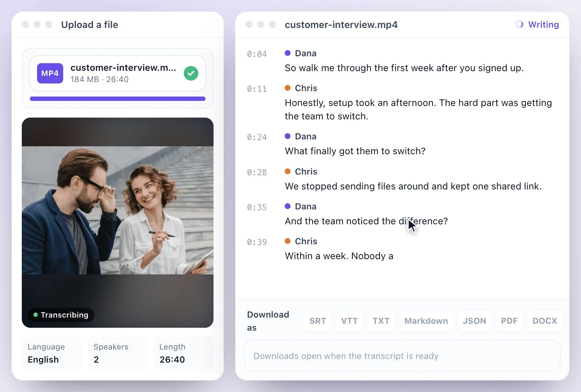Screen dimensions: 581x392
Task: Jump to the 0:04 timestamp
Action: click(257, 54)
